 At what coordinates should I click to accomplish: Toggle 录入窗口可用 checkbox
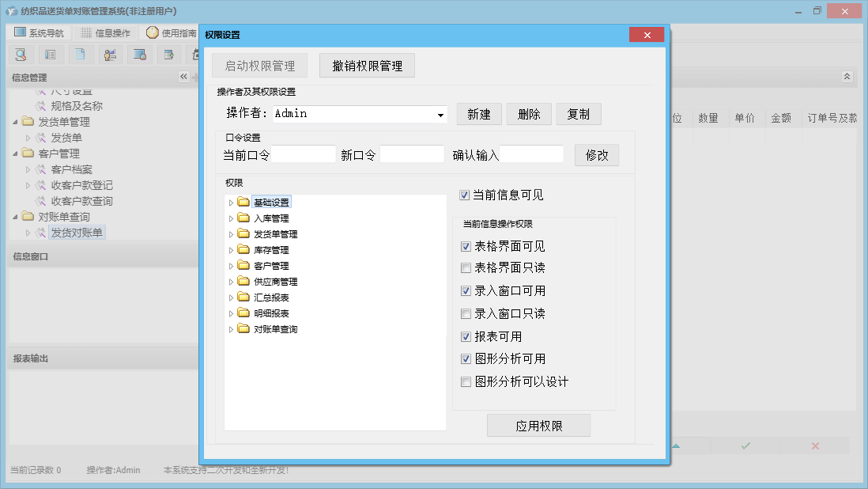pos(466,290)
